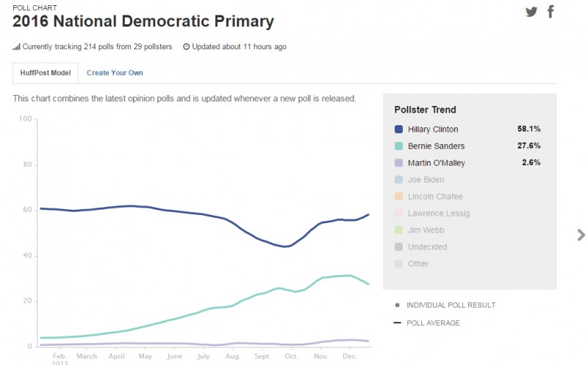Enable the Undecided trend line
588x365 pixels.
click(427, 248)
